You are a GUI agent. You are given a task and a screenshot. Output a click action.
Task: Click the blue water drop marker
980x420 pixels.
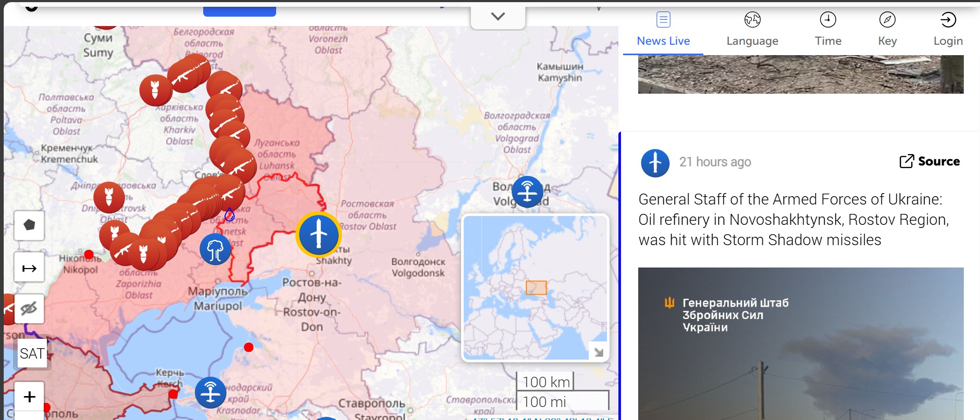[x=229, y=214]
